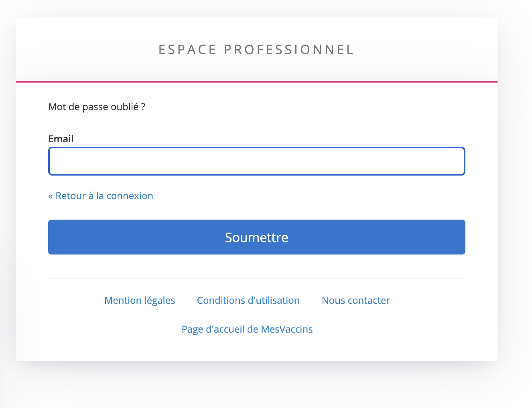Focus the Email input field
This screenshot has height=408, width=532.
point(257,161)
